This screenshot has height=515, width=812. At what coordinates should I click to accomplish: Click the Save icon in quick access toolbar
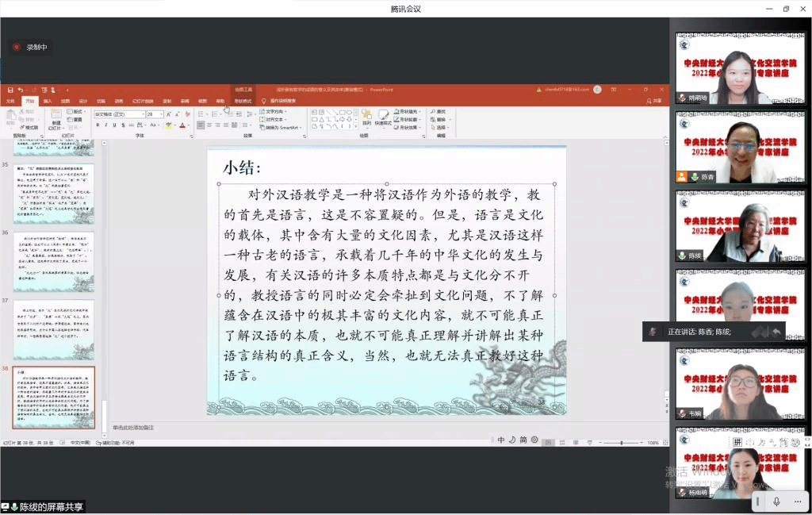(x=10, y=90)
